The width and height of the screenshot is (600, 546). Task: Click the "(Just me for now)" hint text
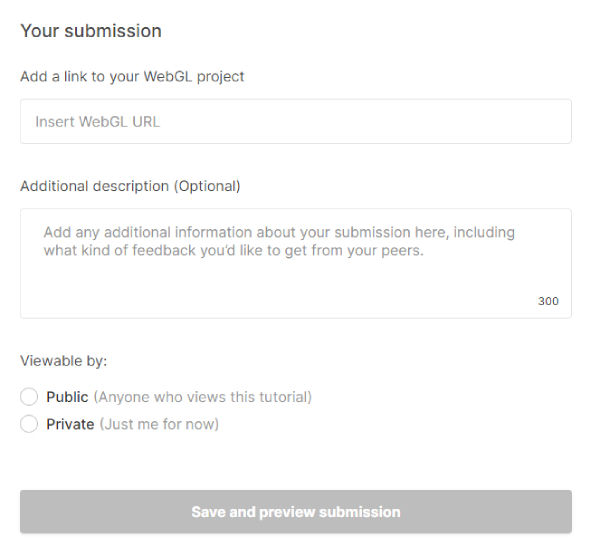coord(159,424)
